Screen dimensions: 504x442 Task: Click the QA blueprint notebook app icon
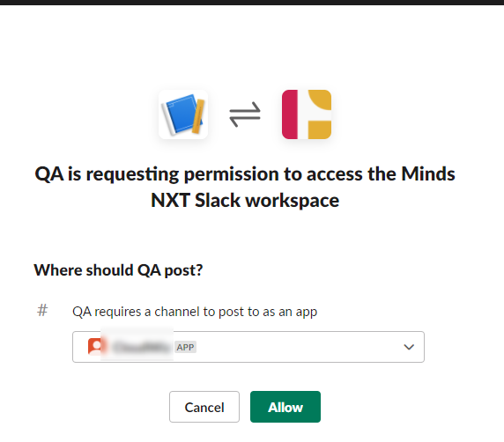pyautogui.click(x=183, y=114)
